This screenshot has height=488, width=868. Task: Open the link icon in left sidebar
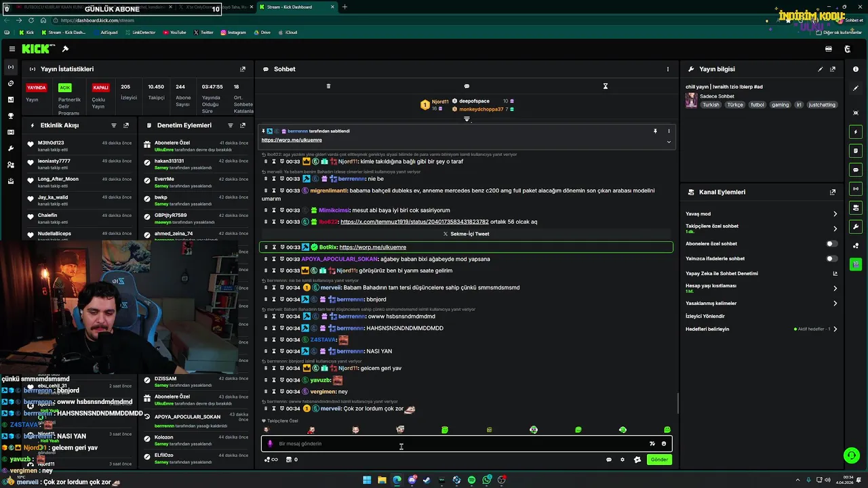coord(11,83)
